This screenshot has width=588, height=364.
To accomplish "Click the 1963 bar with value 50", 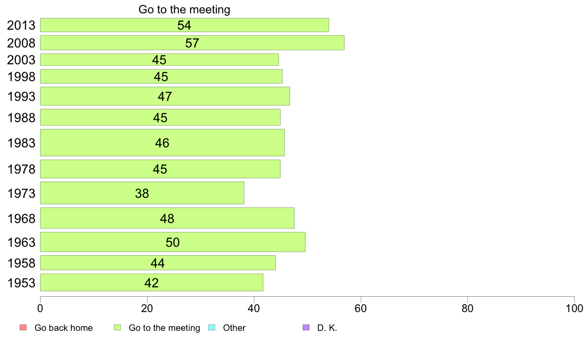I will (x=173, y=242).
